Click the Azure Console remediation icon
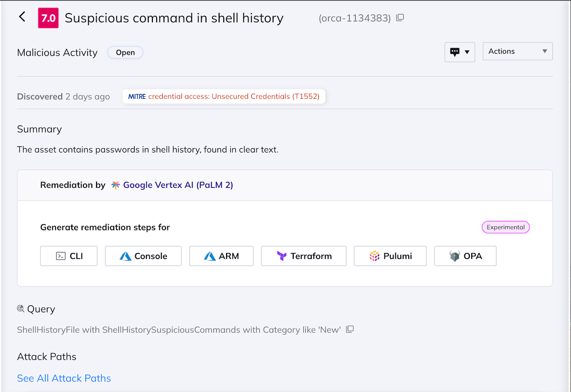 coord(126,255)
